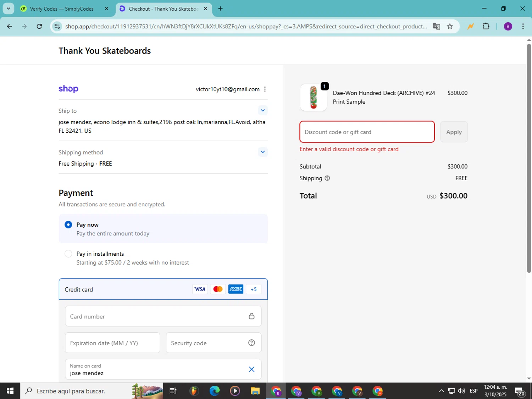The width and height of the screenshot is (532, 399).
Task: Open the Chrome profile B avatar
Action: [x=508, y=26]
